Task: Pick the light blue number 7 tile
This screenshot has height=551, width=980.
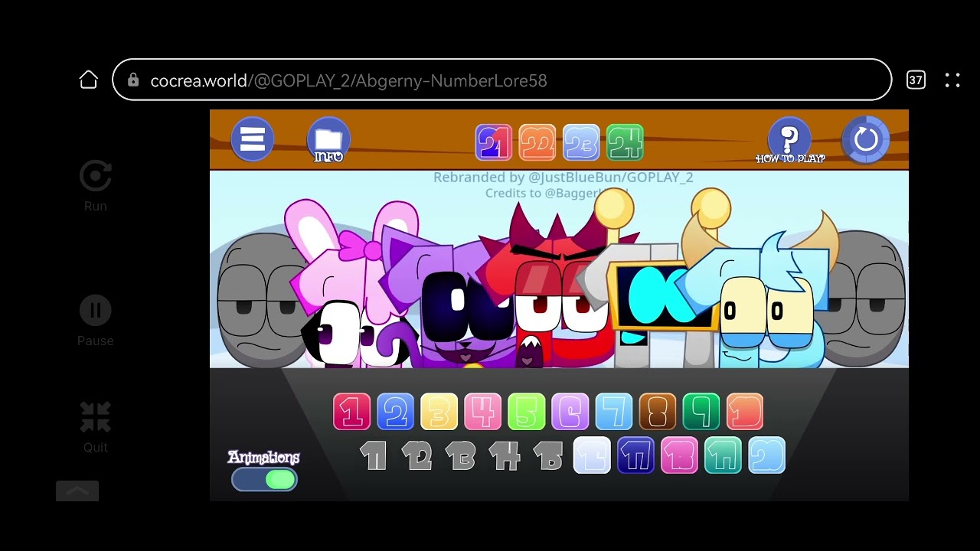Action: point(614,412)
